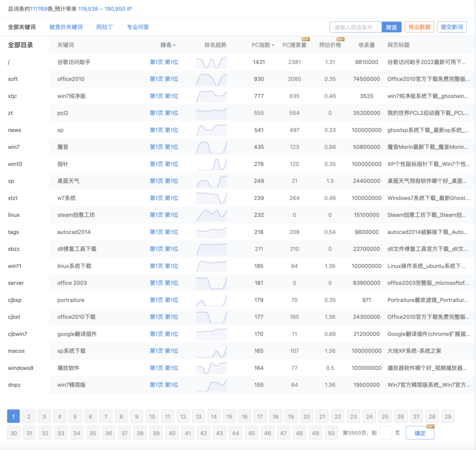
Task: Select the soft directory
Action: pyautogui.click(x=13, y=79)
